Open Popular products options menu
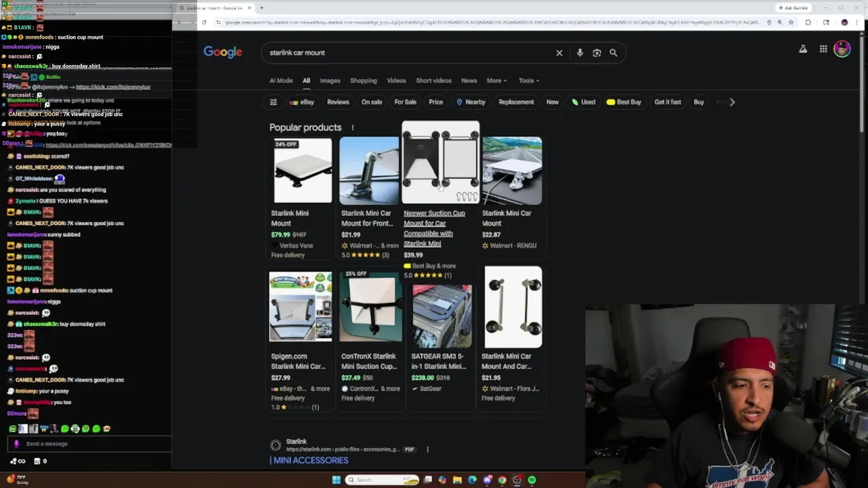This screenshot has height=488, width=868. [352, 127]
